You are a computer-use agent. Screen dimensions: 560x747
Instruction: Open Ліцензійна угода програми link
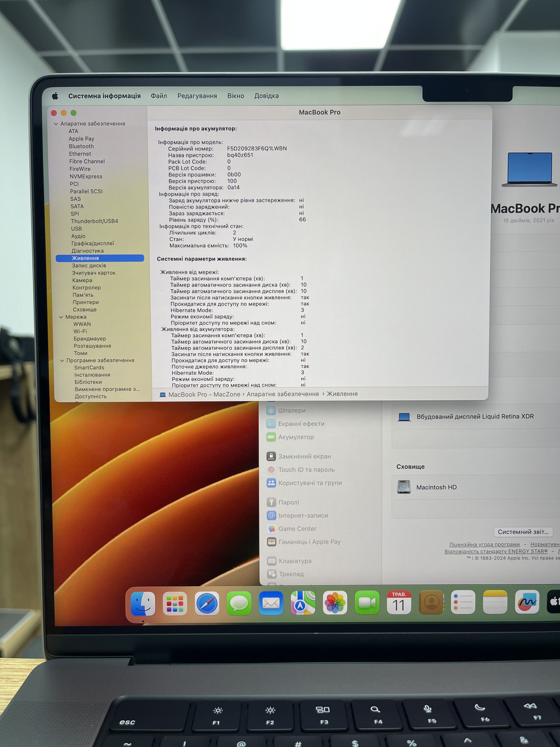(x=484, y=544)
